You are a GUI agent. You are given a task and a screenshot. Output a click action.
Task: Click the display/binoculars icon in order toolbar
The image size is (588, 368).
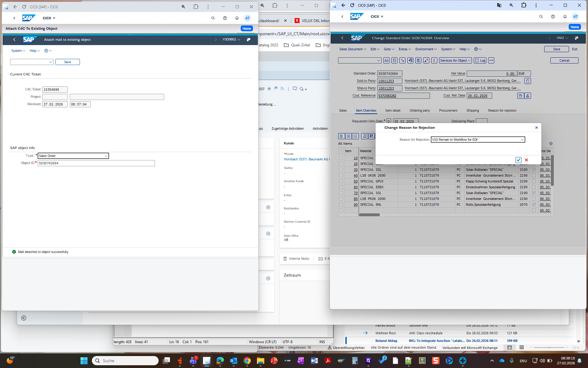point(386,60)
